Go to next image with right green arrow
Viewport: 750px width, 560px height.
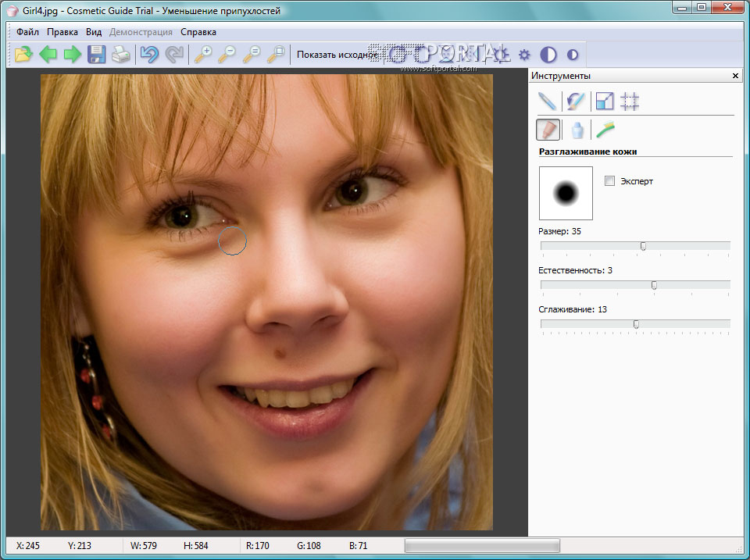tap(73, 55)
